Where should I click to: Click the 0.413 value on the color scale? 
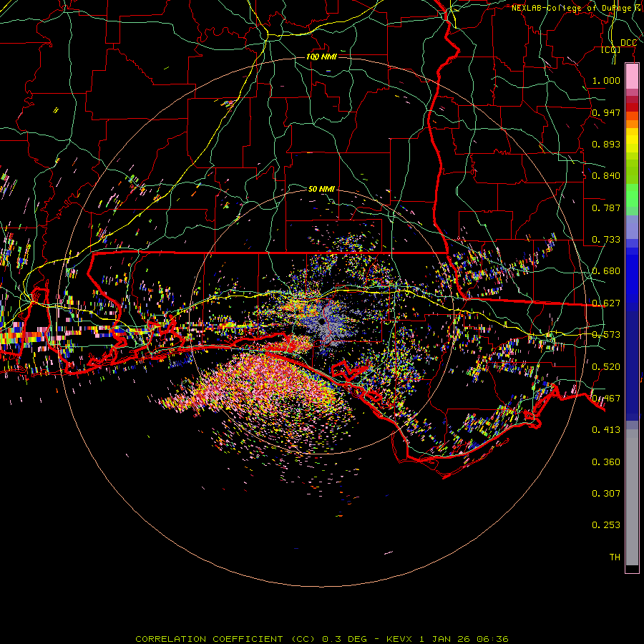[x=606, y=430]
